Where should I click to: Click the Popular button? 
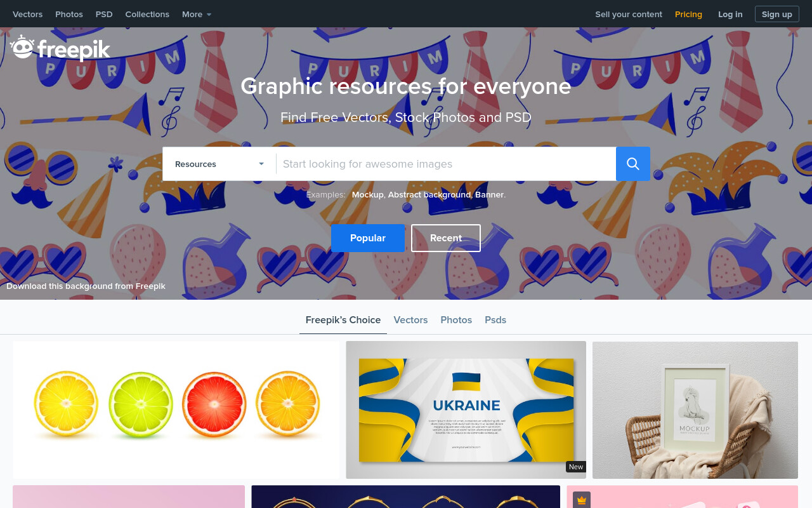coord(368,238)
